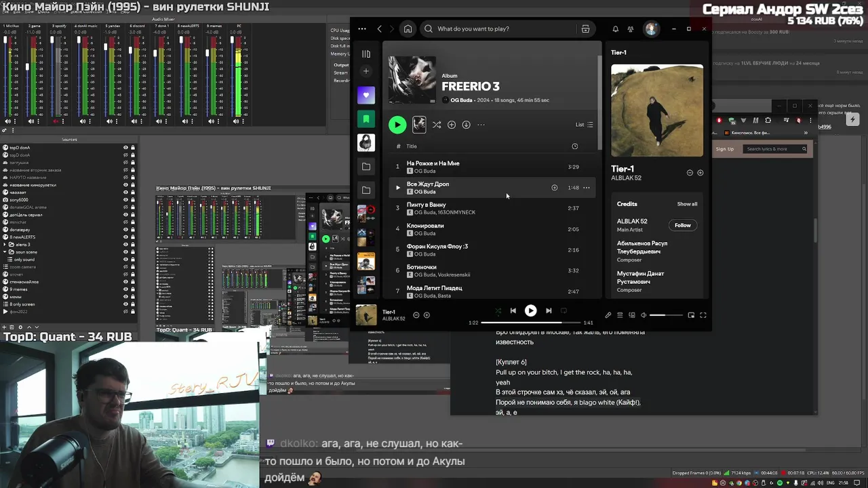Screen dimensions: 868x488
Task: Download the FREERIO 3 album
Action: coord(467,125)
